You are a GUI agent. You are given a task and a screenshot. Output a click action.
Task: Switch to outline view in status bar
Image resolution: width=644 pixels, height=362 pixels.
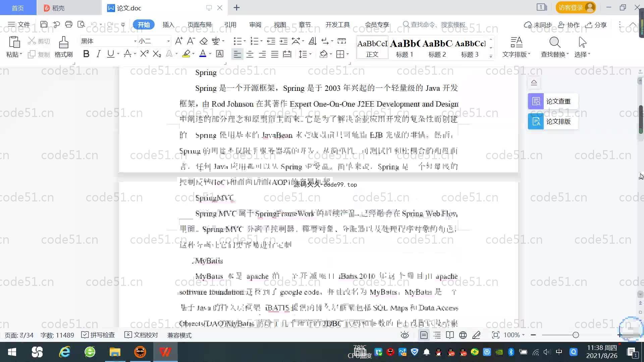437,335
